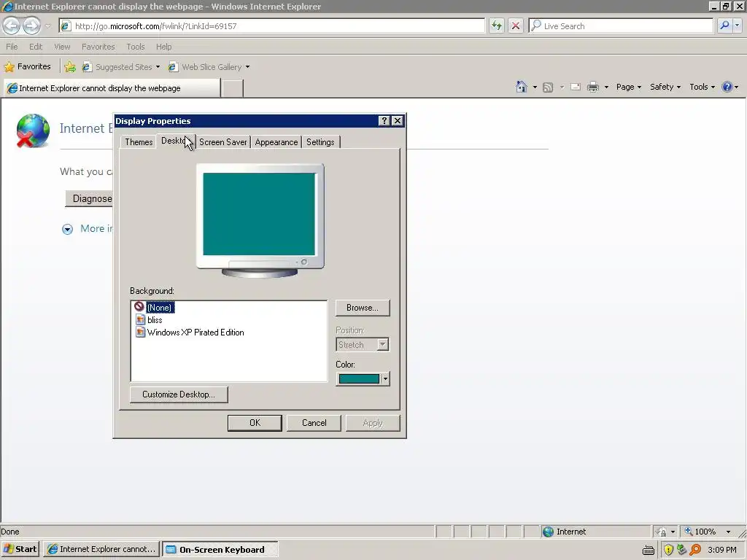Stop loading with the red X icon
This screenshot has width=747, height=560.
[x=516, y=26]
